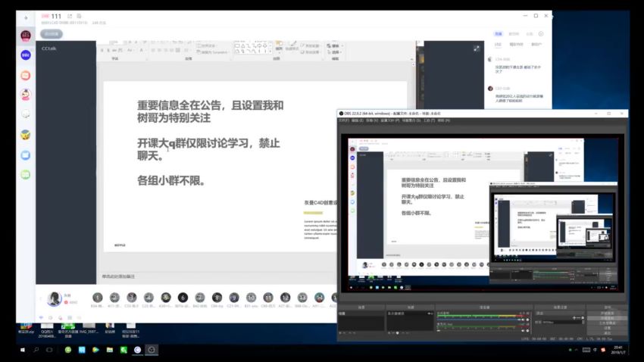The image size is (644, 362).
Task: Select the 场景 item in OBS scenes list
Action: click(361, 314)
